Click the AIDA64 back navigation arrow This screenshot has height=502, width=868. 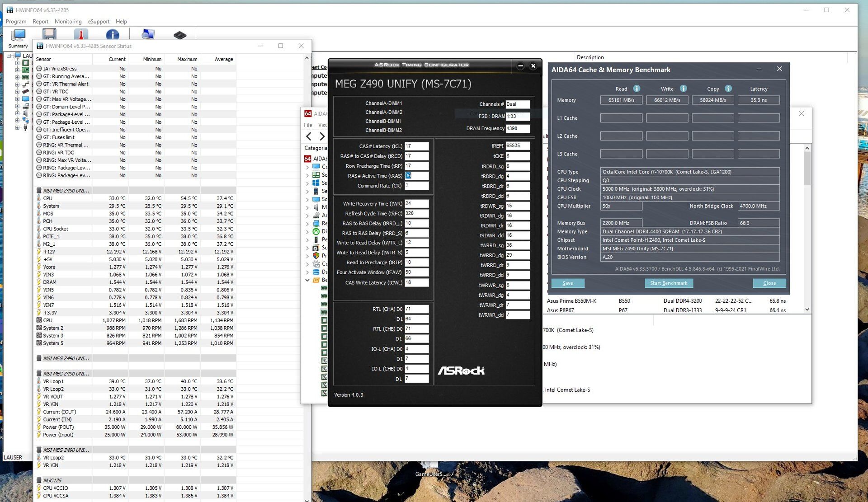309,136
